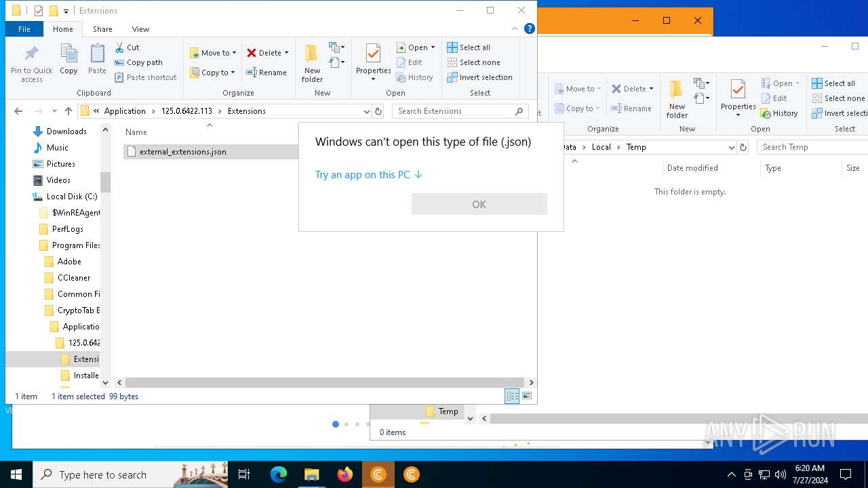Click Search Temp field in background window
This screenshot has width=868, height=488.
pos(812,147)
